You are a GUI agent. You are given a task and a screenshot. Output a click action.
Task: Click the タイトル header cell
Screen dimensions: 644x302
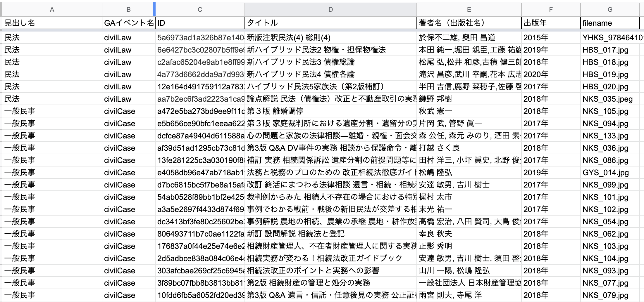330,23
